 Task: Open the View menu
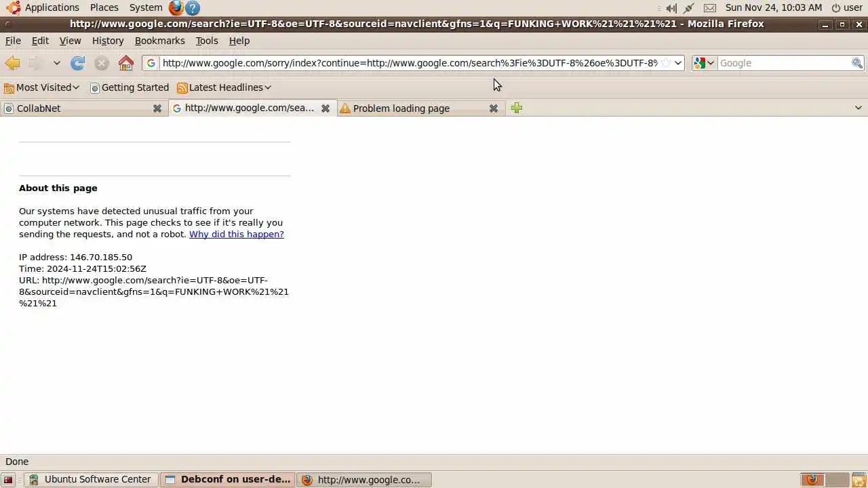point(70,41)
